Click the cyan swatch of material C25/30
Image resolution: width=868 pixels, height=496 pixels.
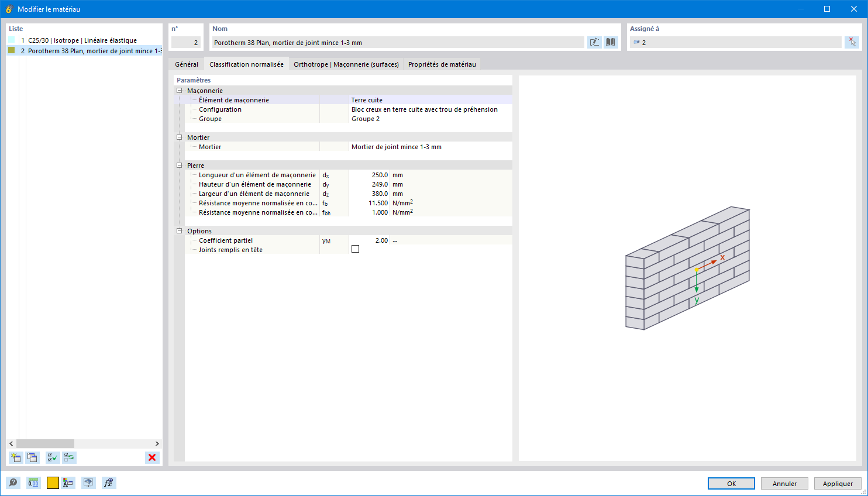(12, 40)
